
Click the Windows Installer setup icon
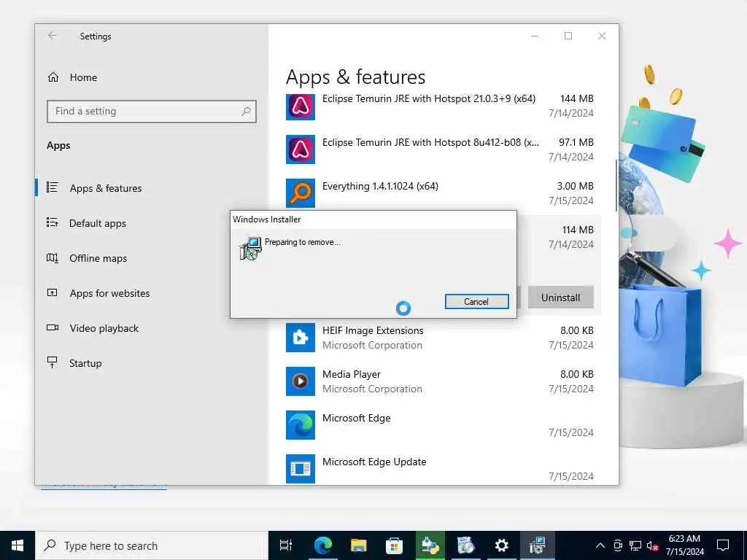[250, 248]
